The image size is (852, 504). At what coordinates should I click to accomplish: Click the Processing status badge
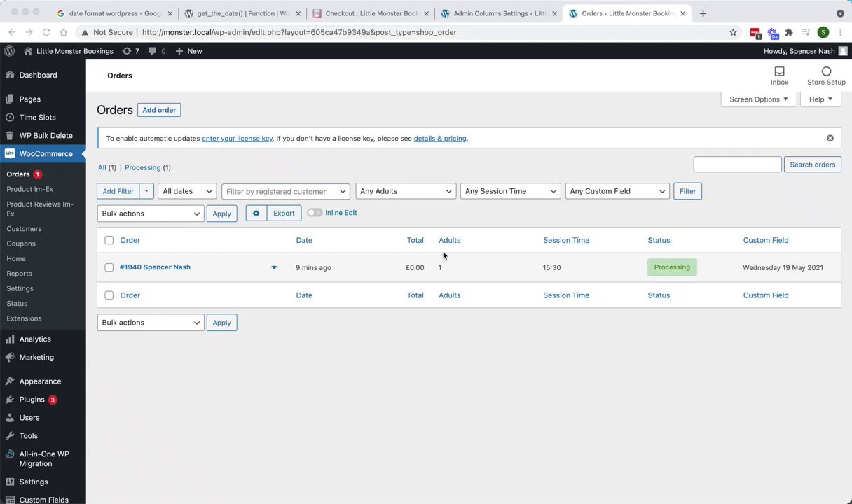click(672, 267)
